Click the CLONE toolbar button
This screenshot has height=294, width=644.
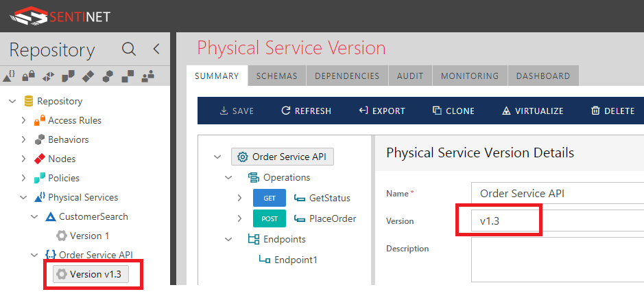pos(453,111)
